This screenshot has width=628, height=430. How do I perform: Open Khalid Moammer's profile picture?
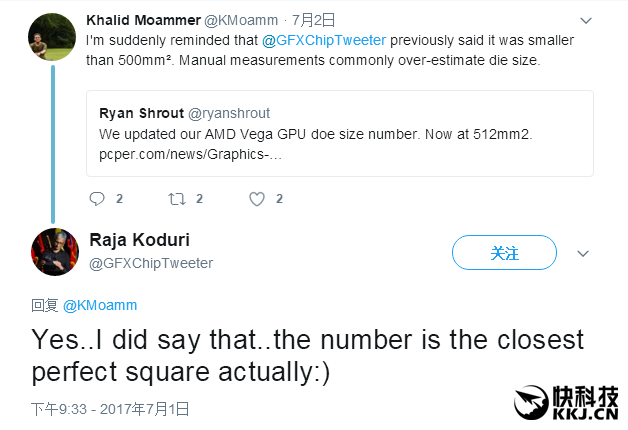53,38
